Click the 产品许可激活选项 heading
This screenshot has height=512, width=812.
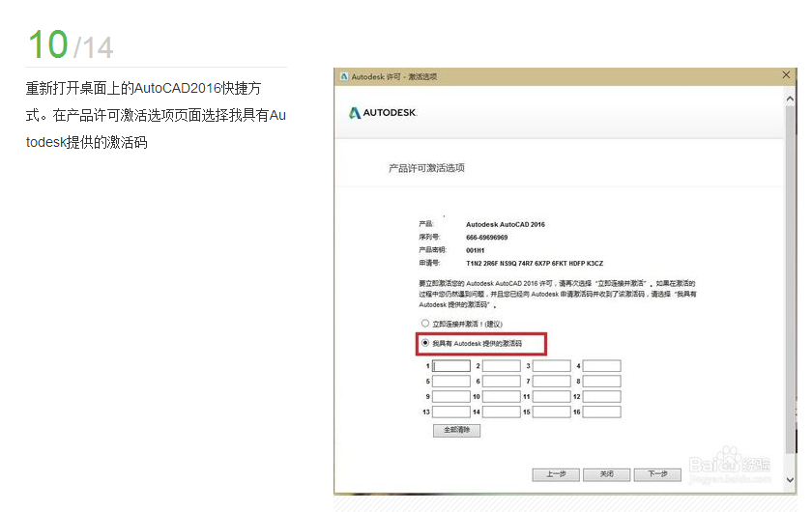(x=426, y=168)
